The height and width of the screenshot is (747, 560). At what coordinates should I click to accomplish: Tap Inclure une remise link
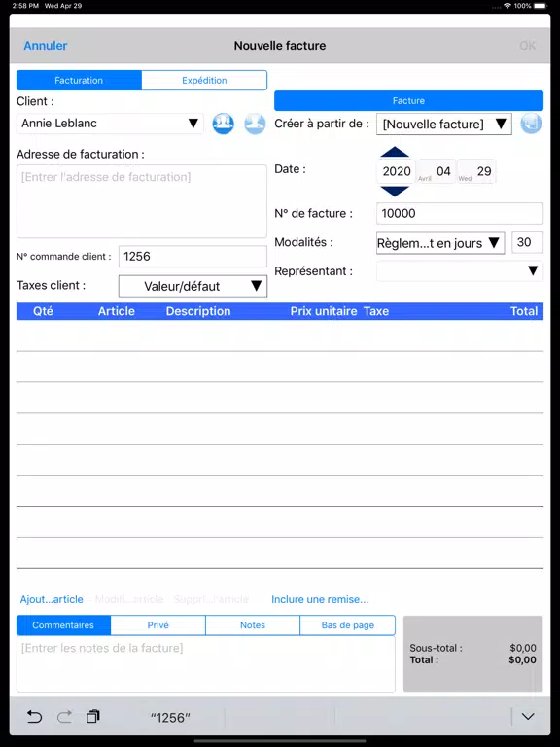tap(320, 599)
